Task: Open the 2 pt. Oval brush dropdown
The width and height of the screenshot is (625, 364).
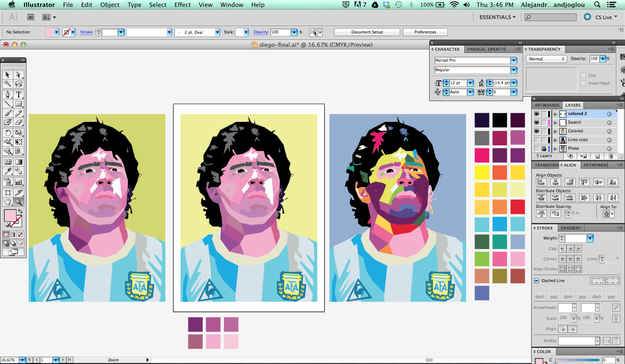Action: coord(217,32)
